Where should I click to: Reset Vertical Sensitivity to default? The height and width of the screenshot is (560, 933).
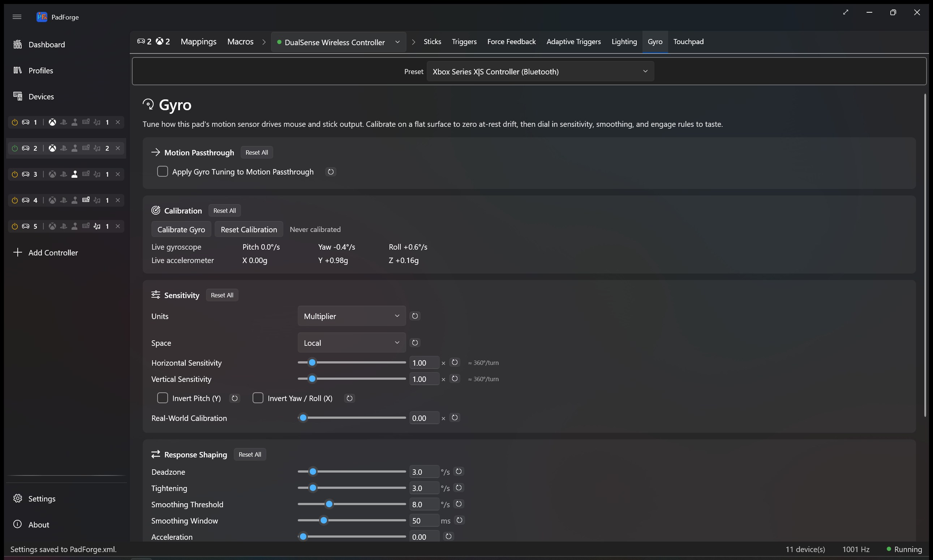click(455, 379)
